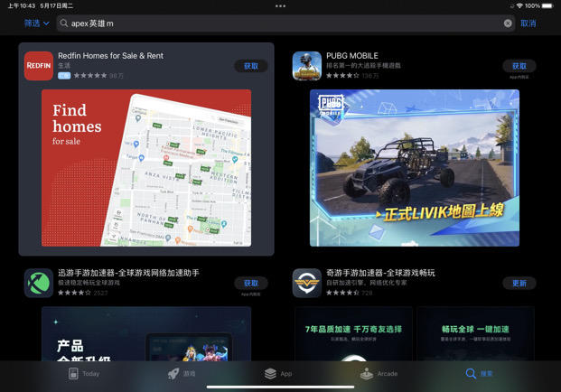Cancel search with 取消 button

click(x=528, y=23)
